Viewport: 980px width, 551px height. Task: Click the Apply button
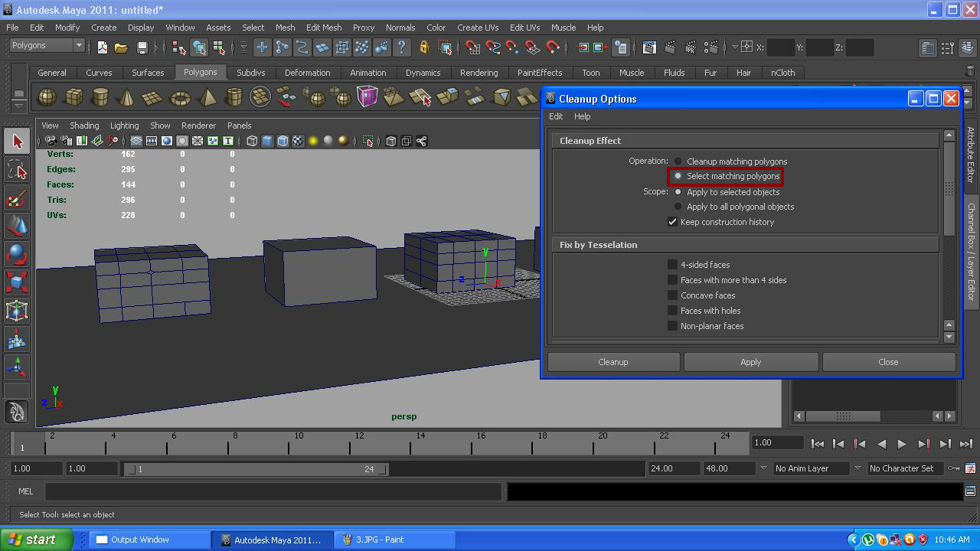click(x=751, y=362)
